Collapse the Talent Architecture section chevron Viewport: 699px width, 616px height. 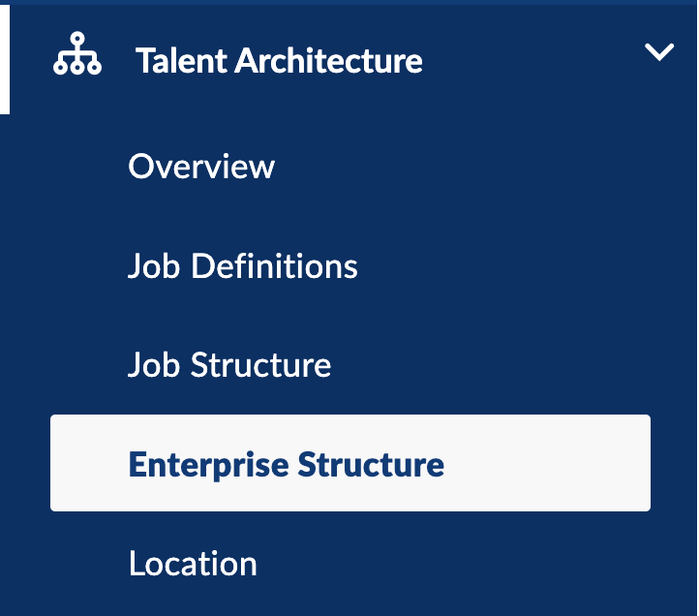[659, 52]
